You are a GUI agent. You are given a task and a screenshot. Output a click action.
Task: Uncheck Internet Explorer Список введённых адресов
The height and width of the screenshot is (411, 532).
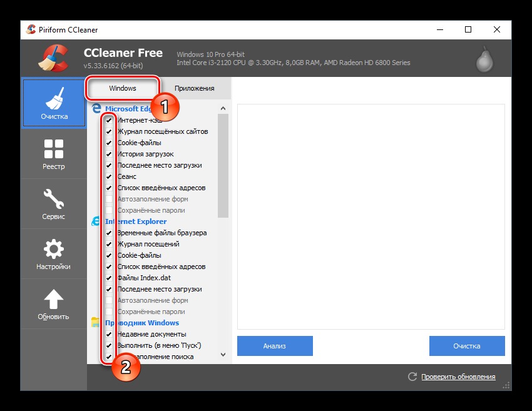109,266
